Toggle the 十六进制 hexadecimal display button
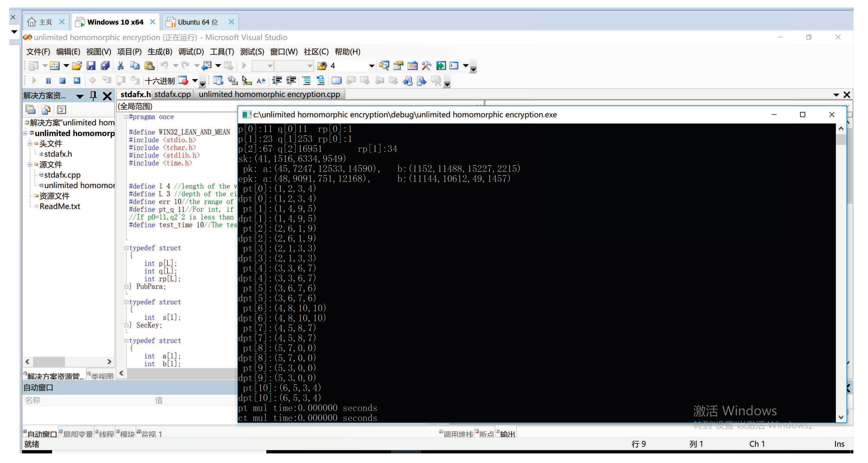This screenshot has height=463, width=868. (160, 81)
